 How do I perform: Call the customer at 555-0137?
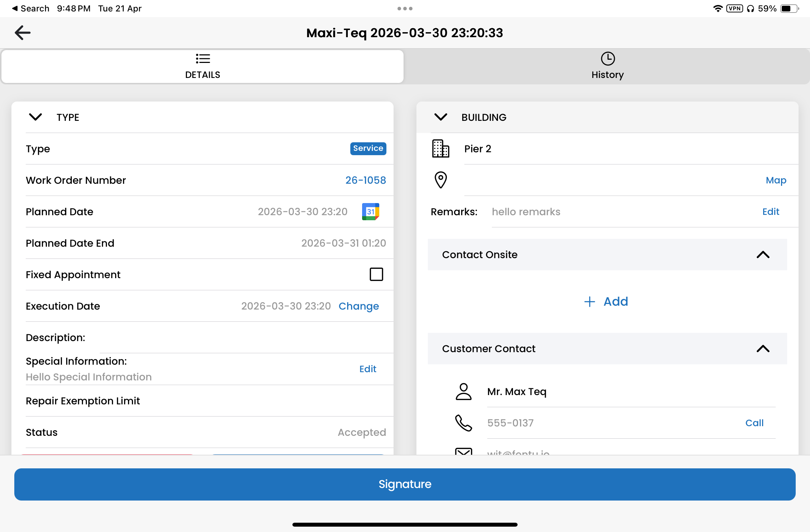[x=754, y=423]
